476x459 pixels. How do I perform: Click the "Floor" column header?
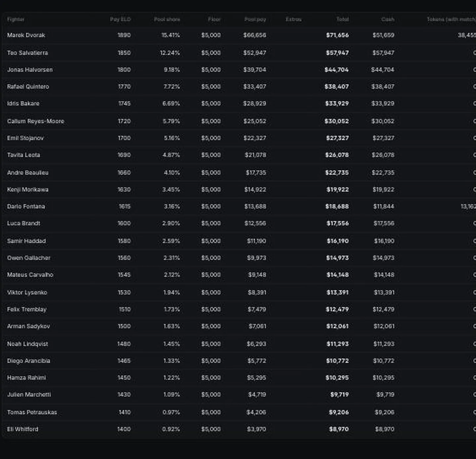coord(214,19)
